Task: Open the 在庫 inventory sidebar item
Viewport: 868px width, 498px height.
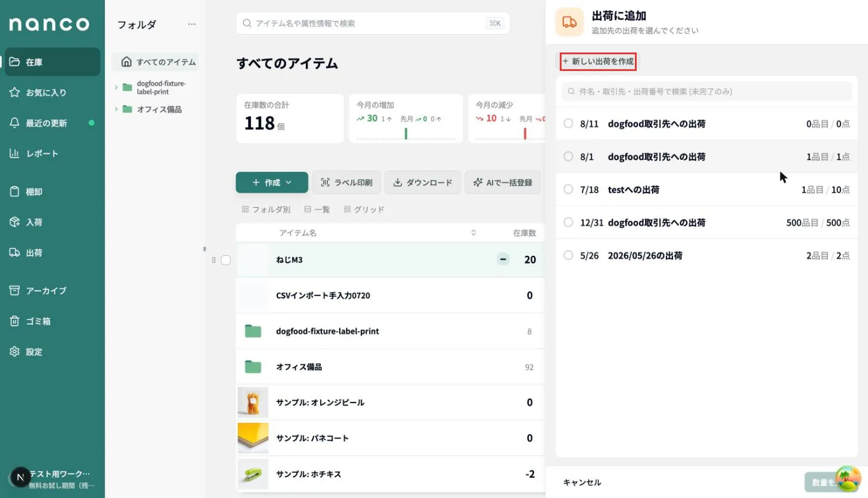Action: pos(52,62)
